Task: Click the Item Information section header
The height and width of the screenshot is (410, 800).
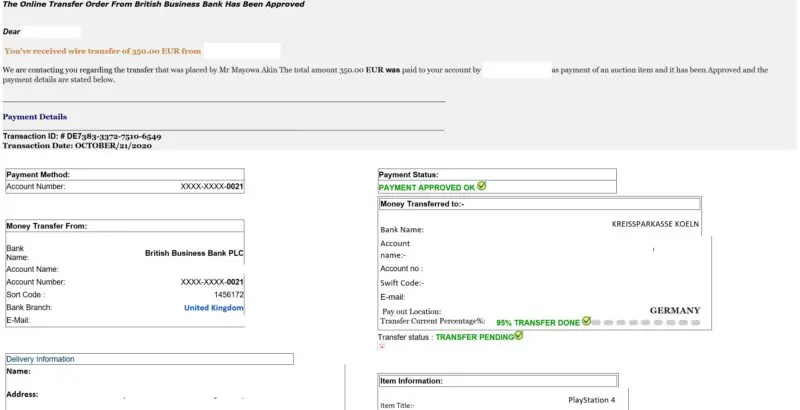Action: point(411,381)
